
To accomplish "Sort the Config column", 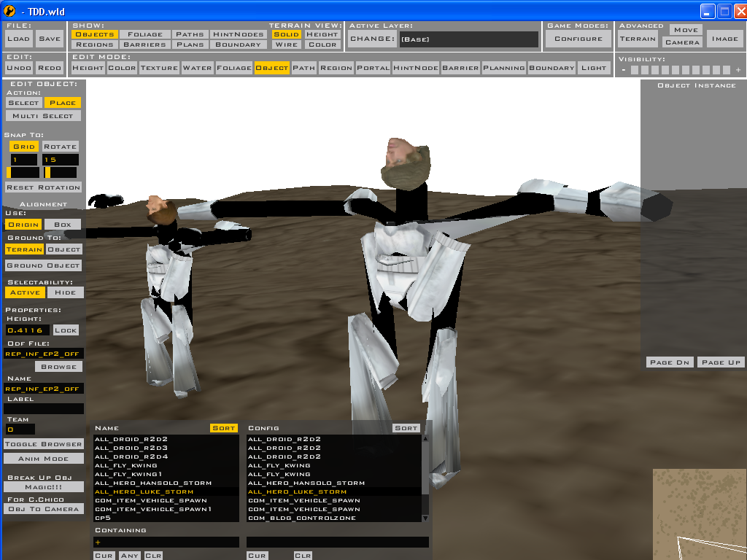I will coord(406,428).
